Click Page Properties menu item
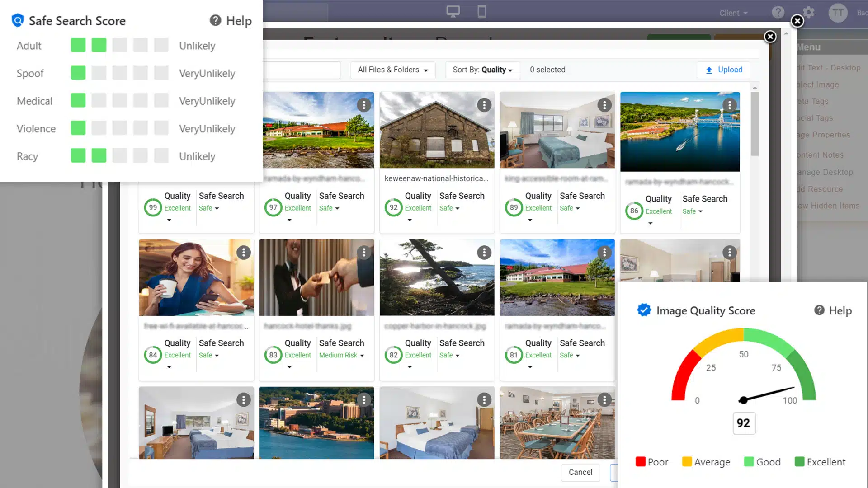This screenshot has width=868, height=488. [824, 135]
